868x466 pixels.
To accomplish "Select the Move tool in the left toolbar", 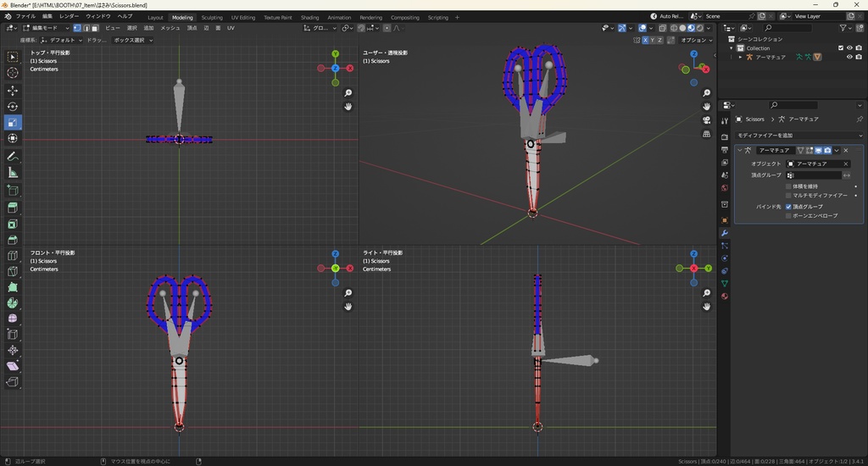I will [13, 90].
